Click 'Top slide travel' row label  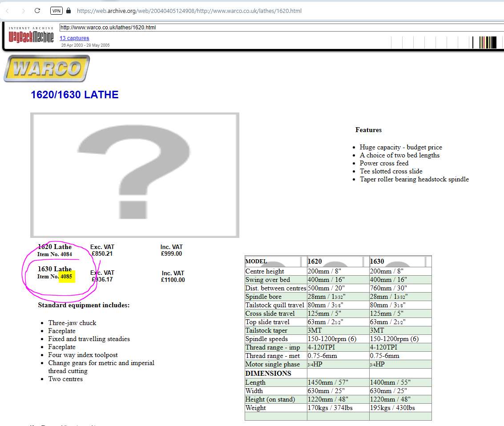267,322
